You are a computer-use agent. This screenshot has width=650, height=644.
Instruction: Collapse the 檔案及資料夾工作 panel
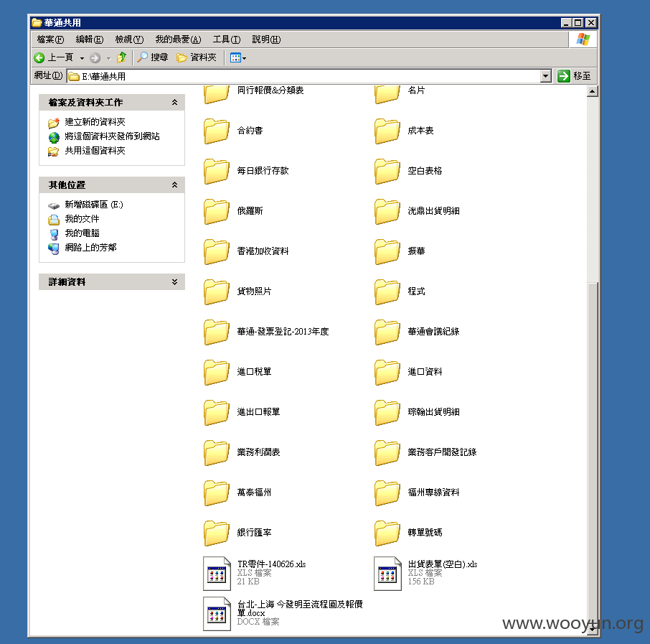[174, 102]
